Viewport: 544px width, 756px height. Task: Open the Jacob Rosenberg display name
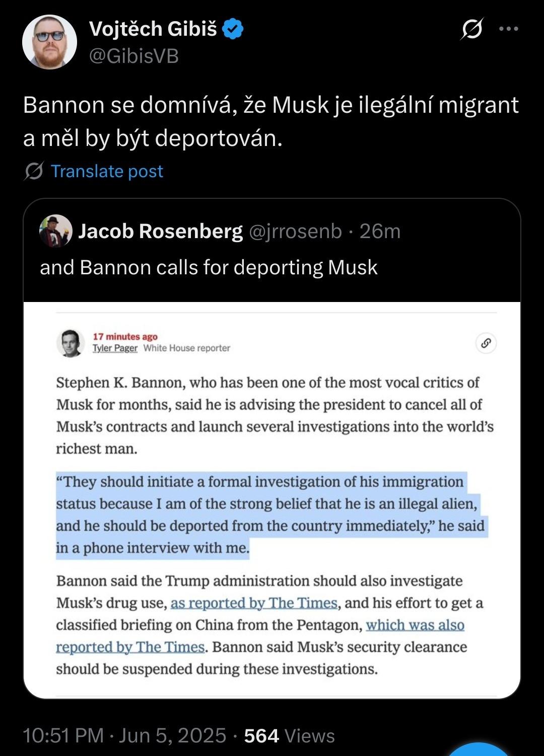click(x=160, y=231)
